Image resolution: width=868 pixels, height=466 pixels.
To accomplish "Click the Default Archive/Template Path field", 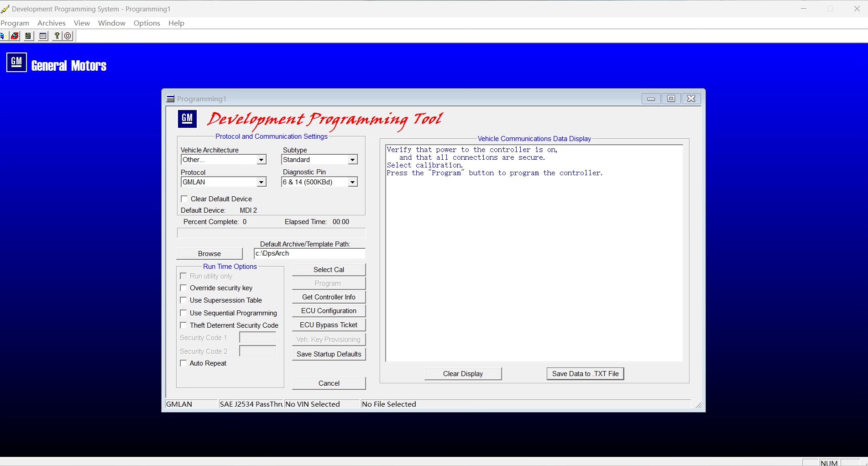I will 309,254.
